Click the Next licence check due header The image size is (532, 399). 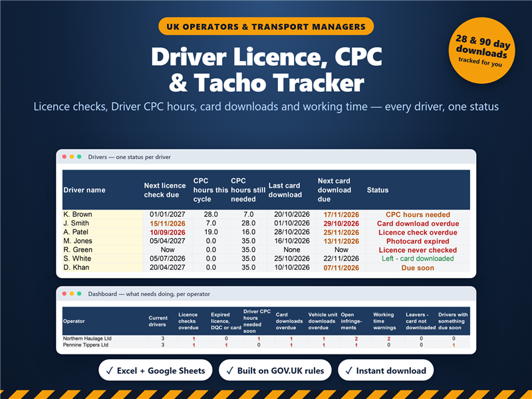pyautogui.click(x=165, y=190)
